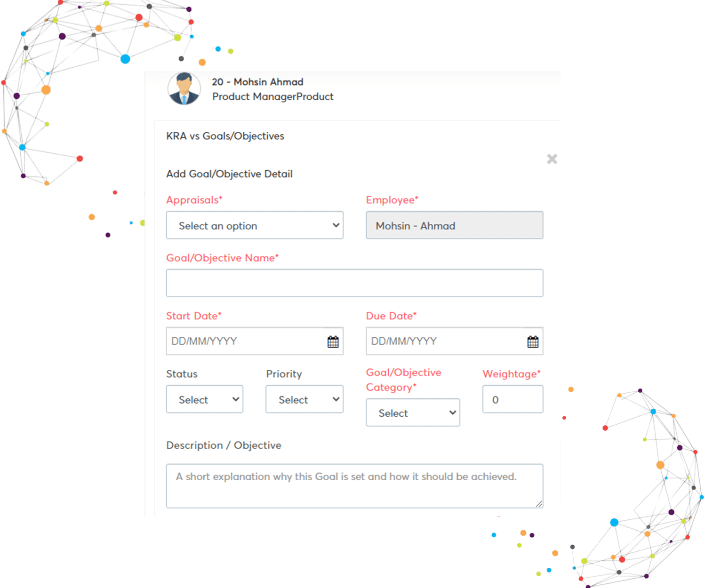This screenshot has width=705, height=588.
Task: Close the Add Goal/Objective dialog
Action: click(x=552, y=159)
